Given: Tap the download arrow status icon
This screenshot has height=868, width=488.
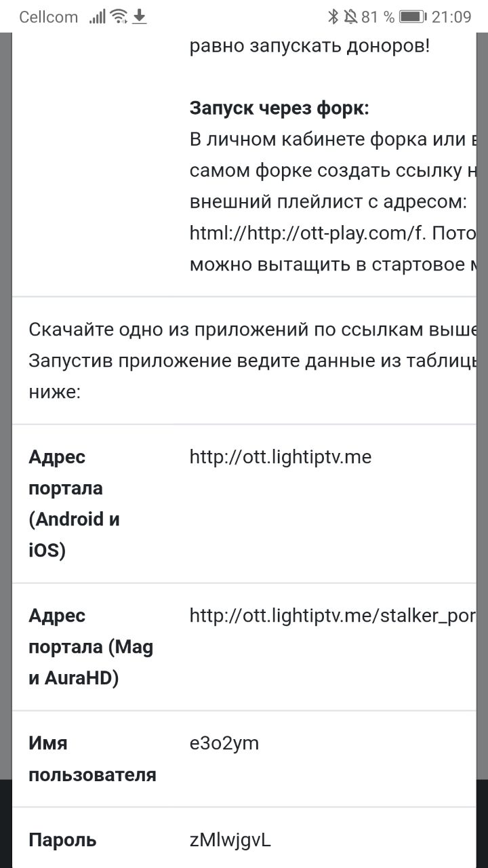Looking at the screenshot, I should coord(139,17).
